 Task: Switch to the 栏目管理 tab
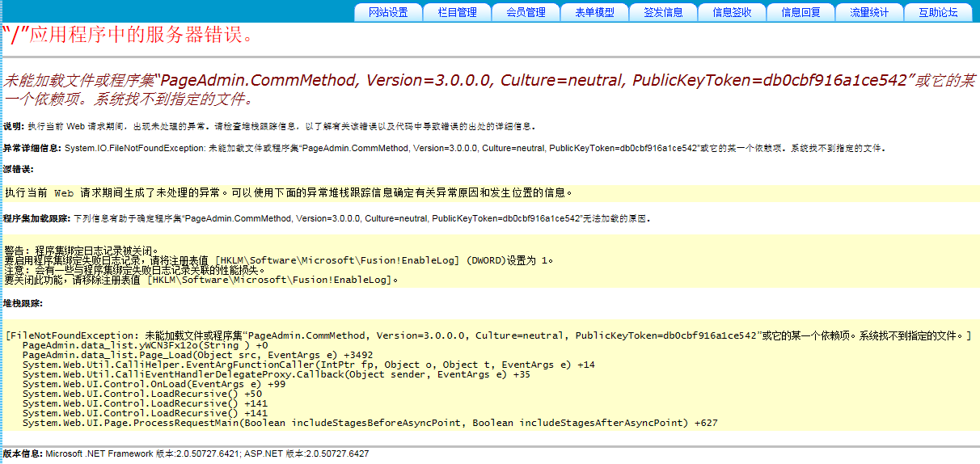457,12
